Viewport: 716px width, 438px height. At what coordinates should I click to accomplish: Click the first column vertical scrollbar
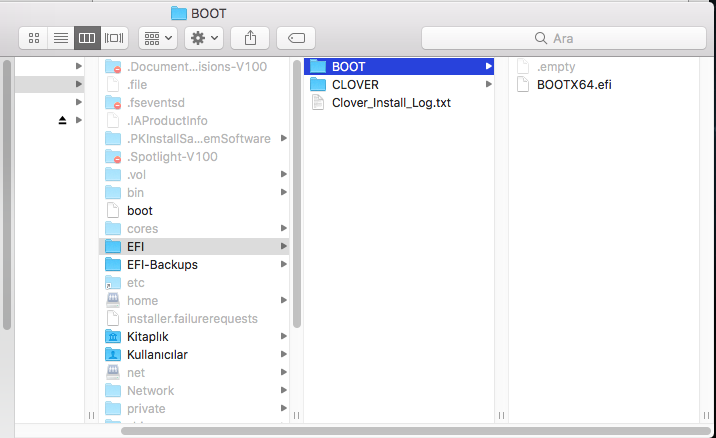pos(8,190)
